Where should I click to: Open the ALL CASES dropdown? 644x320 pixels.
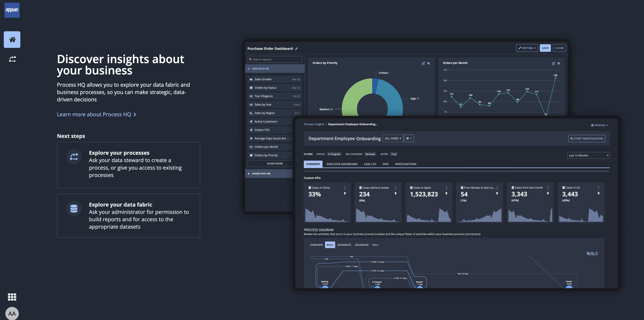(393, 138)
